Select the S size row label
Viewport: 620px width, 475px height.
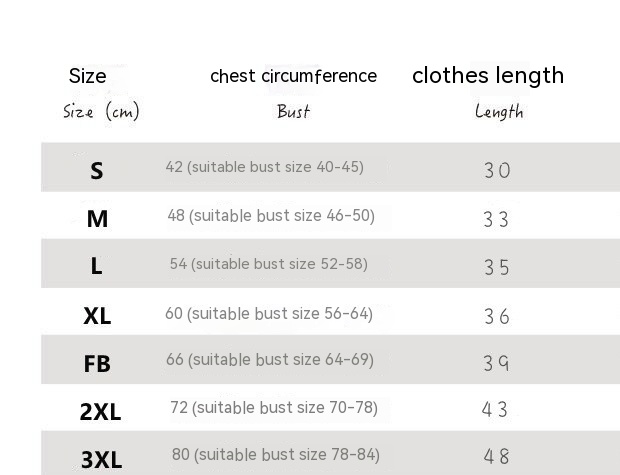(x=97, y=171)
